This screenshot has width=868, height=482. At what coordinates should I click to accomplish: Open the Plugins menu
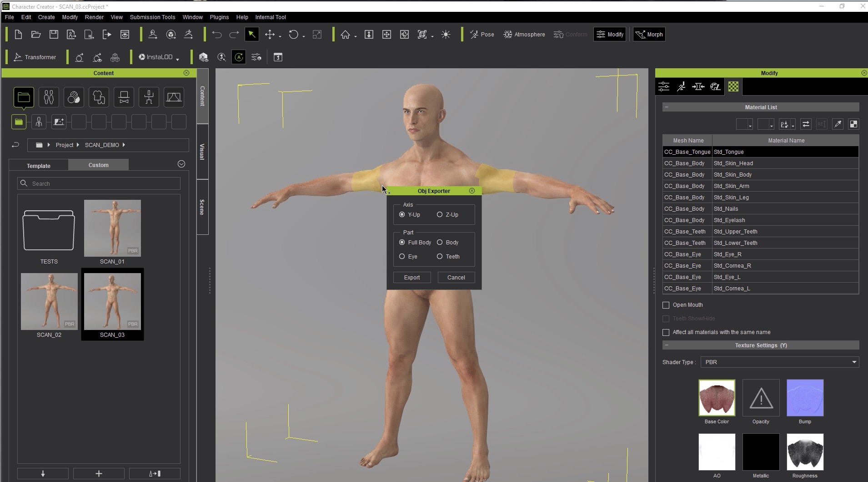click(x=219, y=17)
